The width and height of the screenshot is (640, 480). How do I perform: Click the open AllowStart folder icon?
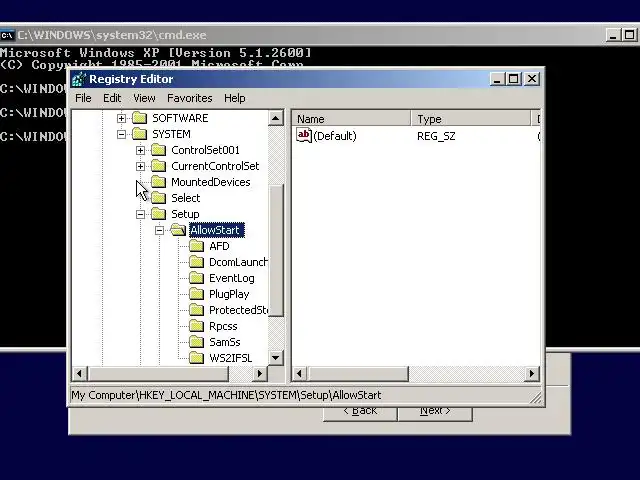coord(178,230)
